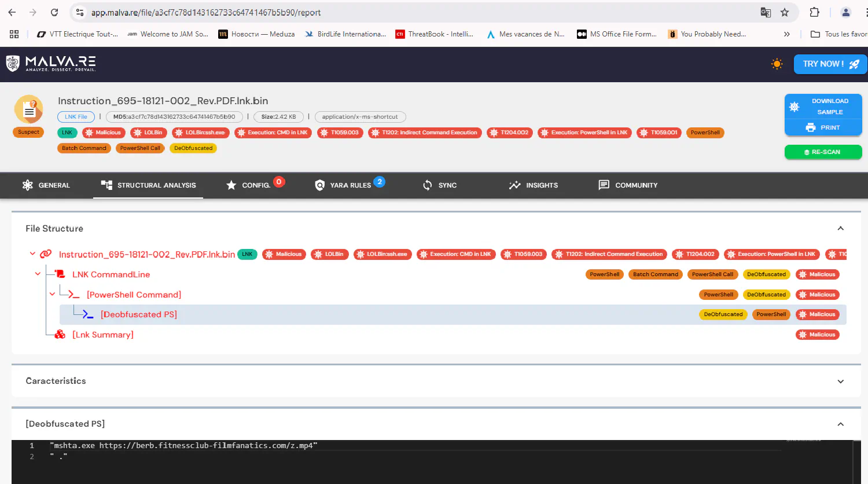This screenshot has height=484, width=868.
Task: Collapse the Deobfuscated PS code panel
Action: click(x=840, y=424)
